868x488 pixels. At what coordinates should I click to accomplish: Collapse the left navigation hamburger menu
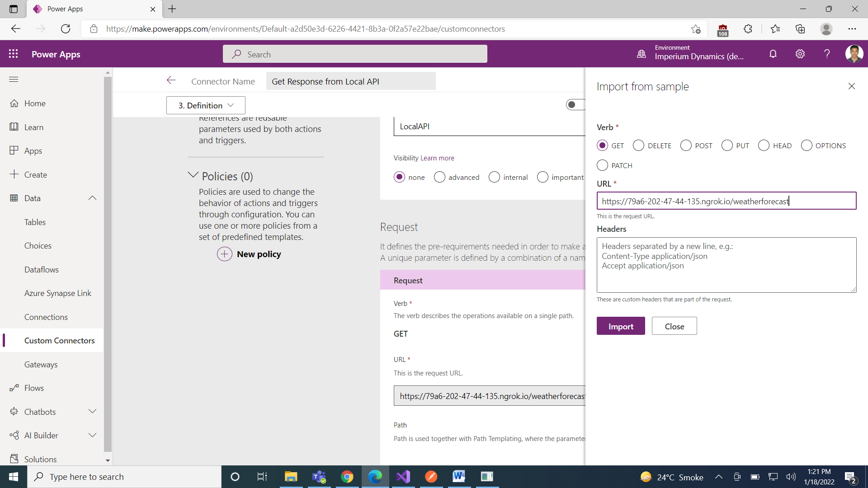pyautogui.click(x=14, y=80)
